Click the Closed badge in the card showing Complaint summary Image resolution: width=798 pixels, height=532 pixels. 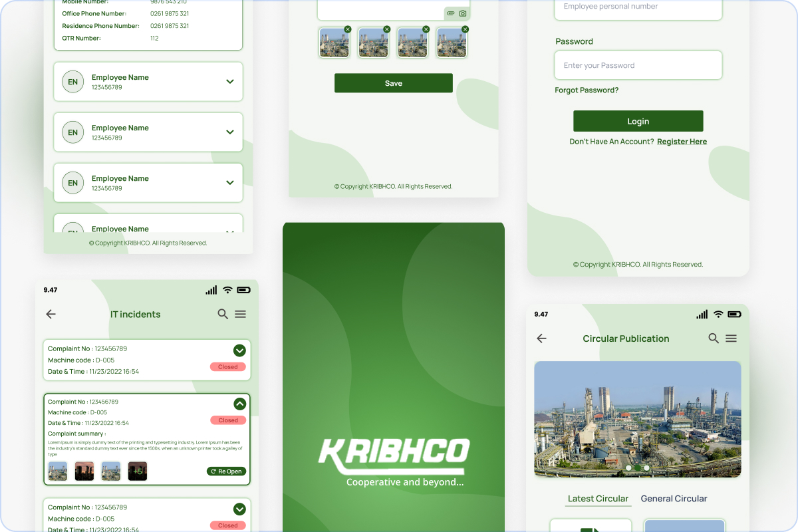pos(228,420)
